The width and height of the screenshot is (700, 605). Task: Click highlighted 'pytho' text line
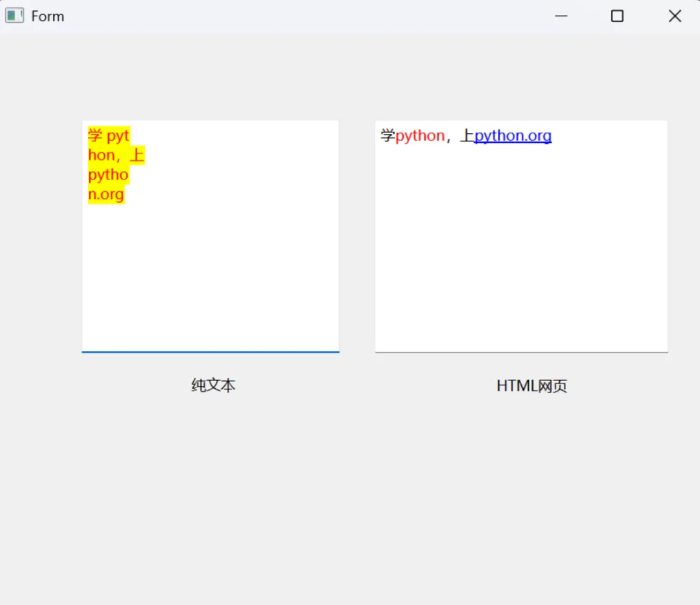pyautogui.click(x=108, y=175)
